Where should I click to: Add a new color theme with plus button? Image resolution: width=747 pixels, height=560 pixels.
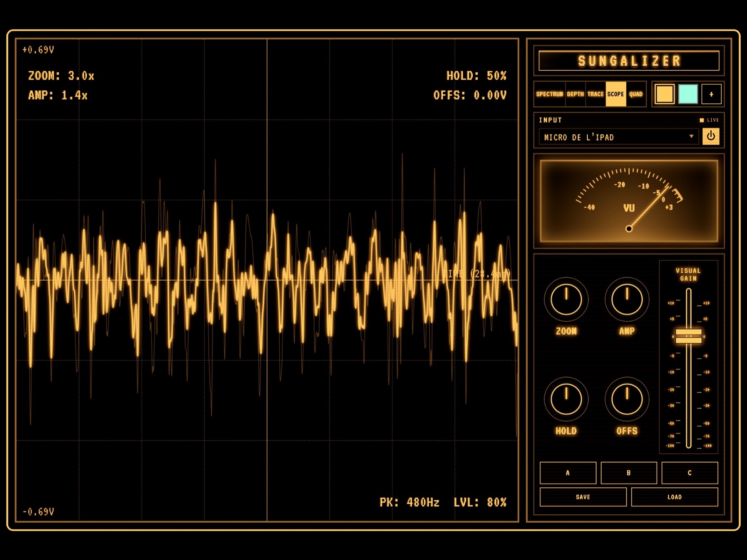tap(711, 94)
